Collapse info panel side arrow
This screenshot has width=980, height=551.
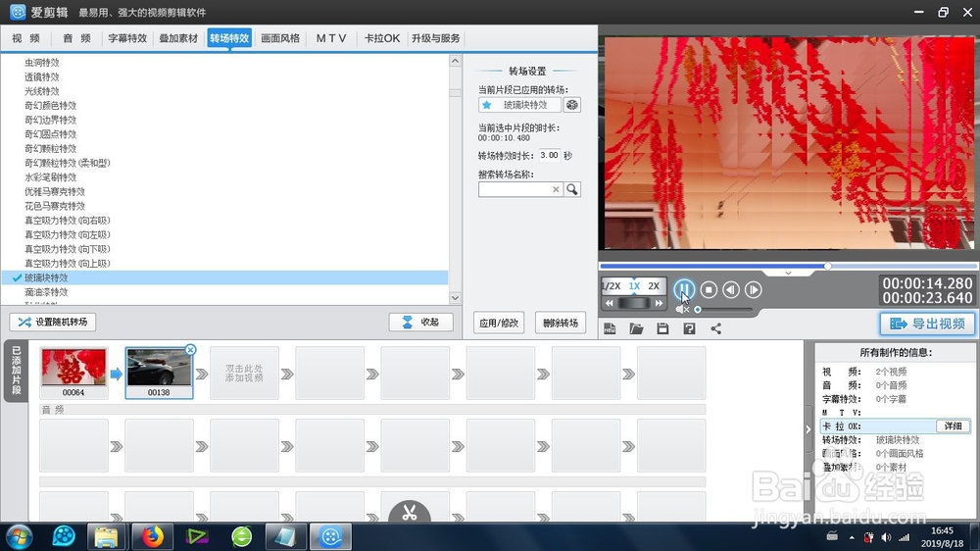pos(808,429)
